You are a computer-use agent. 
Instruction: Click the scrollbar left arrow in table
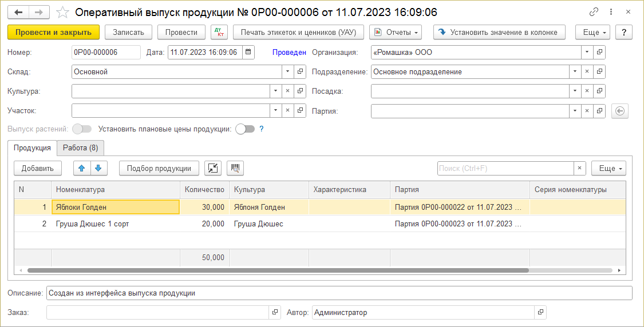[21, 270]
